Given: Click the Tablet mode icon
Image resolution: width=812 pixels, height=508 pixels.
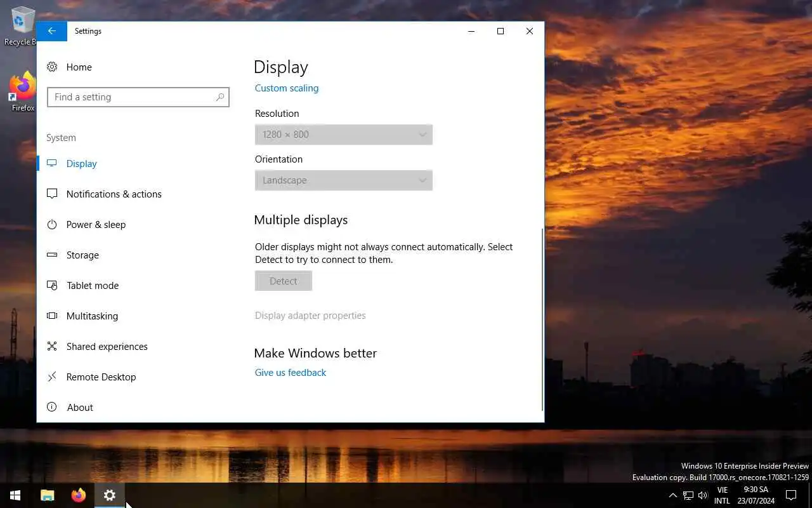Looking at the screenshot, I should [52, 285].
